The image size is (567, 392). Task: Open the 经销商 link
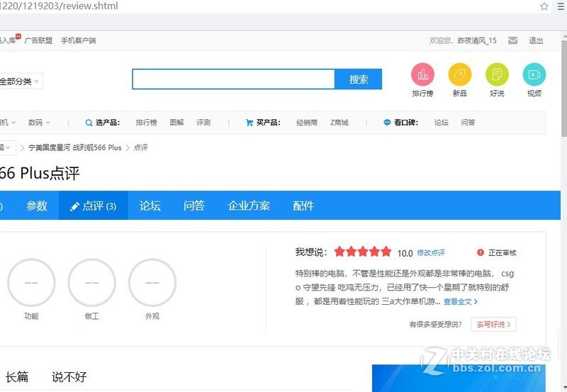[307, 123]
